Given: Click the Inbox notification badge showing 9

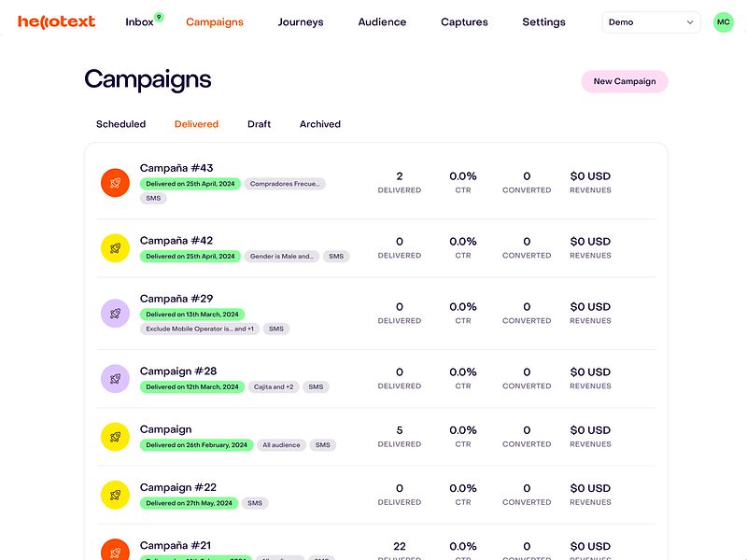Looking at the screenshot, I should tap(159, 16).
